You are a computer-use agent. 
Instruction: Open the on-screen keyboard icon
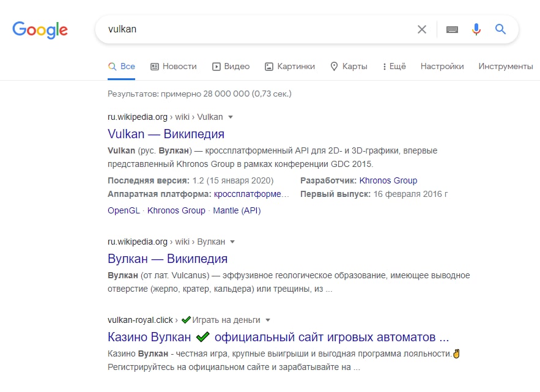(452, 29)
